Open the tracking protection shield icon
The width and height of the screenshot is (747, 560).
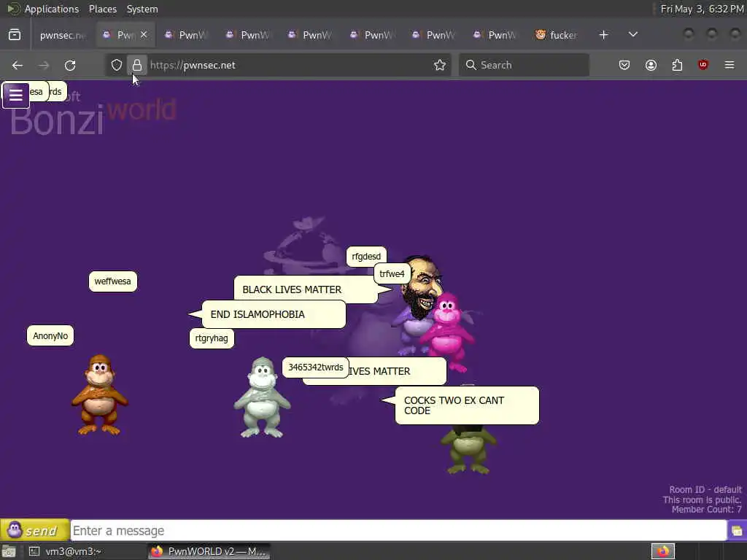pos(116,65)
